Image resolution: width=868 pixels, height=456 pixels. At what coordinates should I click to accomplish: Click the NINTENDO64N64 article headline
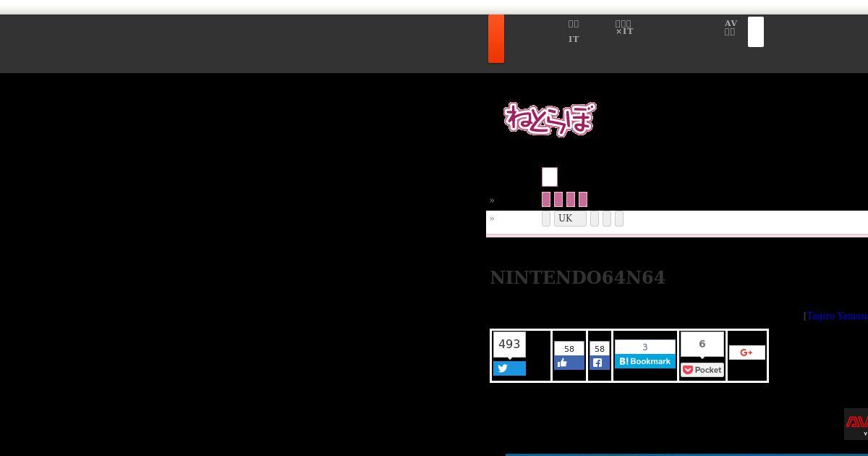point(577,277)
